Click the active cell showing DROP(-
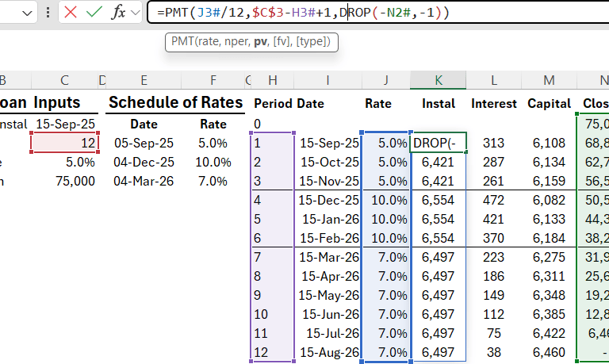 [x=438, y=143]
